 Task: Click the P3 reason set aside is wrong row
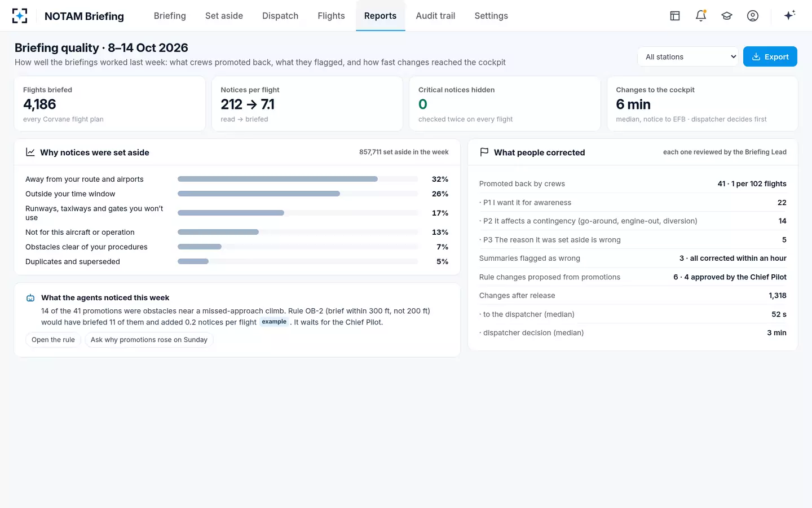[x=633, y=239]
